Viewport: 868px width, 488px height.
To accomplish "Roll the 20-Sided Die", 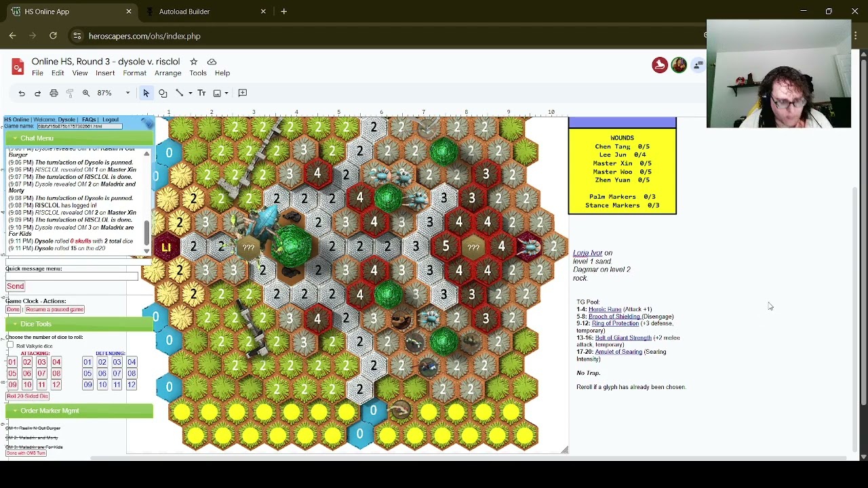I will [x=27, y=396].
